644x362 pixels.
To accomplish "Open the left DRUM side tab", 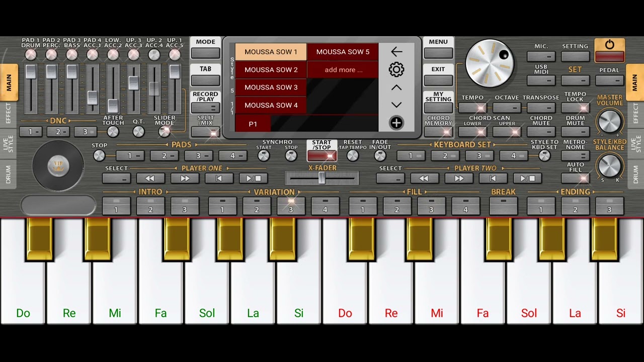I will 8,174.
